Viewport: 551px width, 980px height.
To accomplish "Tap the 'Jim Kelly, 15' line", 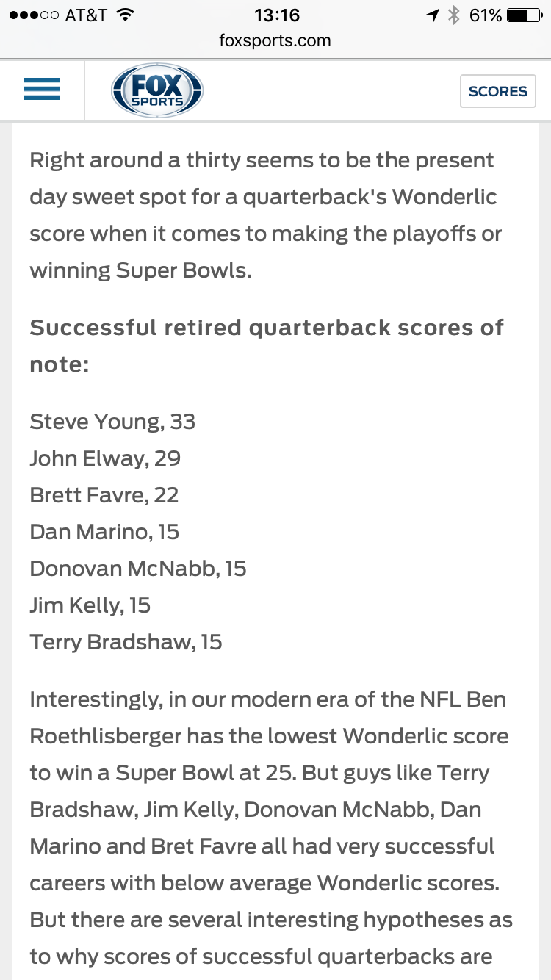I will pos(90,605).
